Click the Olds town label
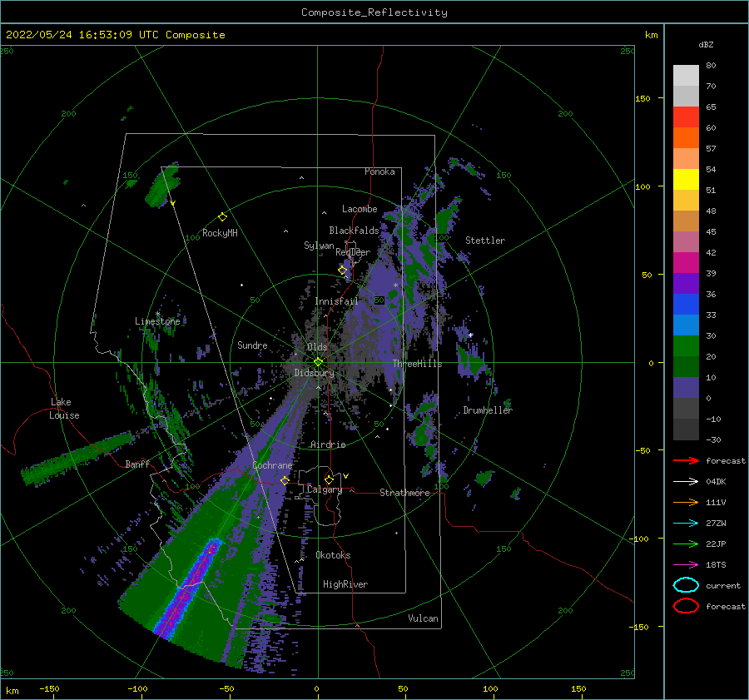 [x=317, y=347]
